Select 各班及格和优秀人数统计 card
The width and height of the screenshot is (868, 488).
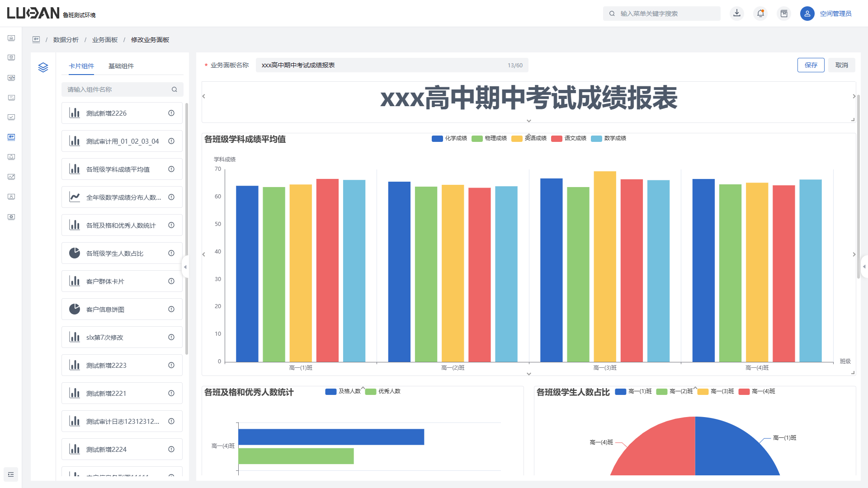click(122, 225)
